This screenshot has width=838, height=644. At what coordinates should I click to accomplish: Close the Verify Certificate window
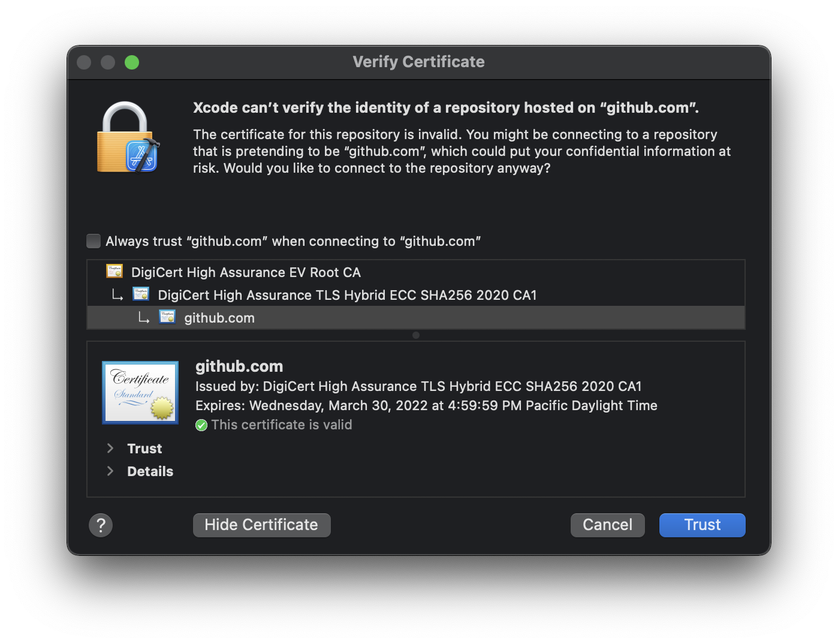click(84, 62)
